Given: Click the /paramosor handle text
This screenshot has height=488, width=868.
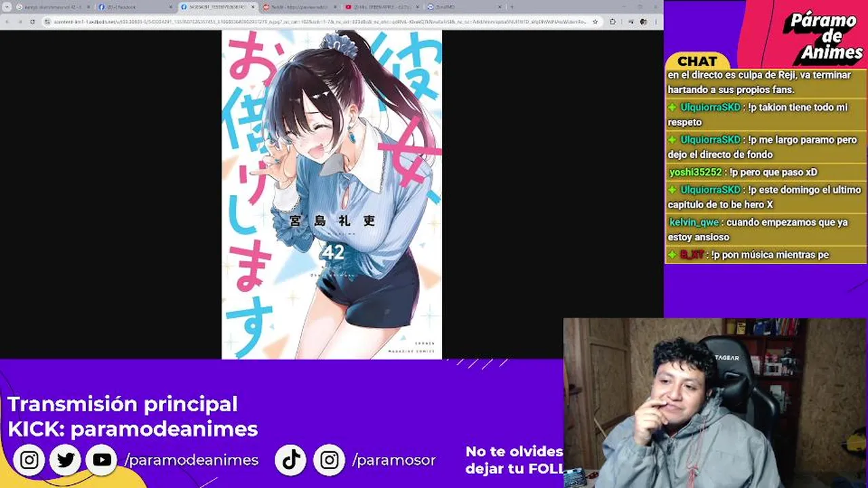Looking at the screenshot, I should point(394,460).
